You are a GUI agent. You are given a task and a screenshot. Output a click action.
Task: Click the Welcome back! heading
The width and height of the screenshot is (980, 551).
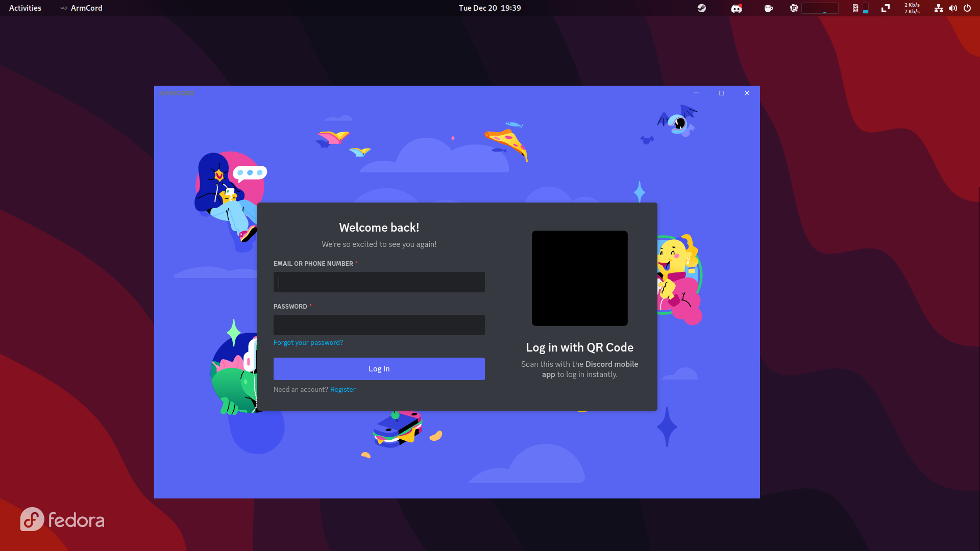coord(379,228)
